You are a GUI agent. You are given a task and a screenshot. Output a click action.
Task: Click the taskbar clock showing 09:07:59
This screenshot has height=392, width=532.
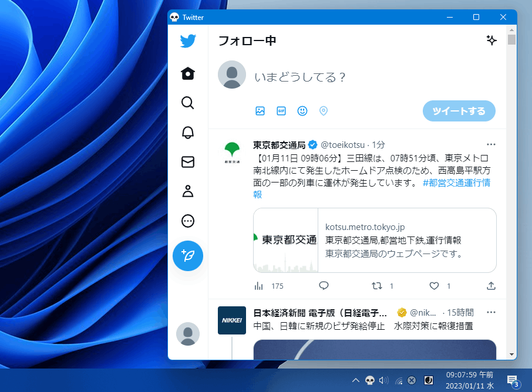pos(470,380)
